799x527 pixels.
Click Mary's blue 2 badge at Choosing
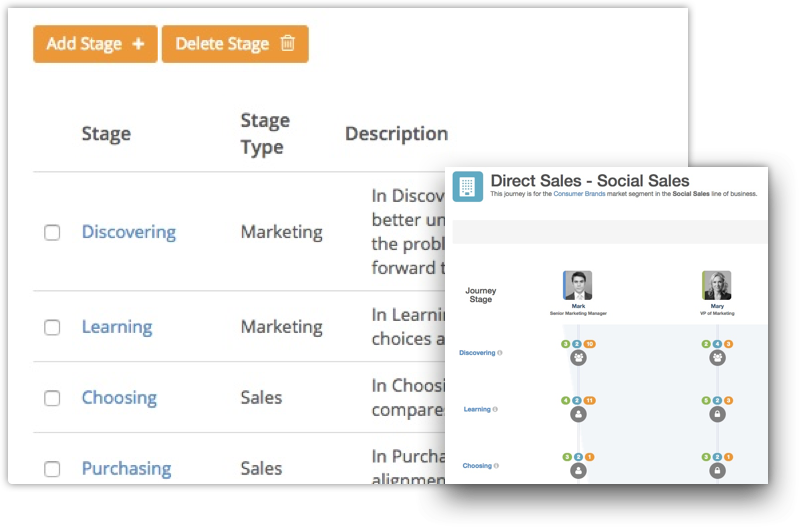[x=717, y=457]
